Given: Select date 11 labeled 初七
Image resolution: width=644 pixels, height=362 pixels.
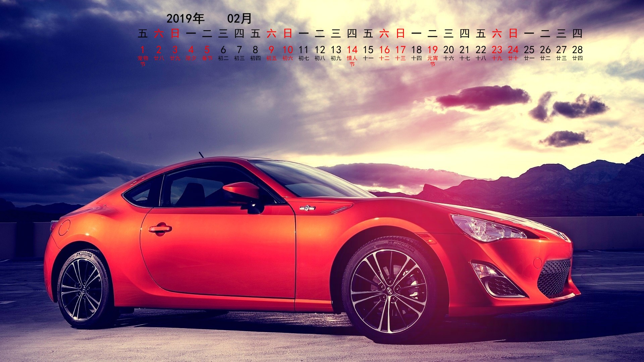Looking at the screenshot, I should [x=304, y=50].
